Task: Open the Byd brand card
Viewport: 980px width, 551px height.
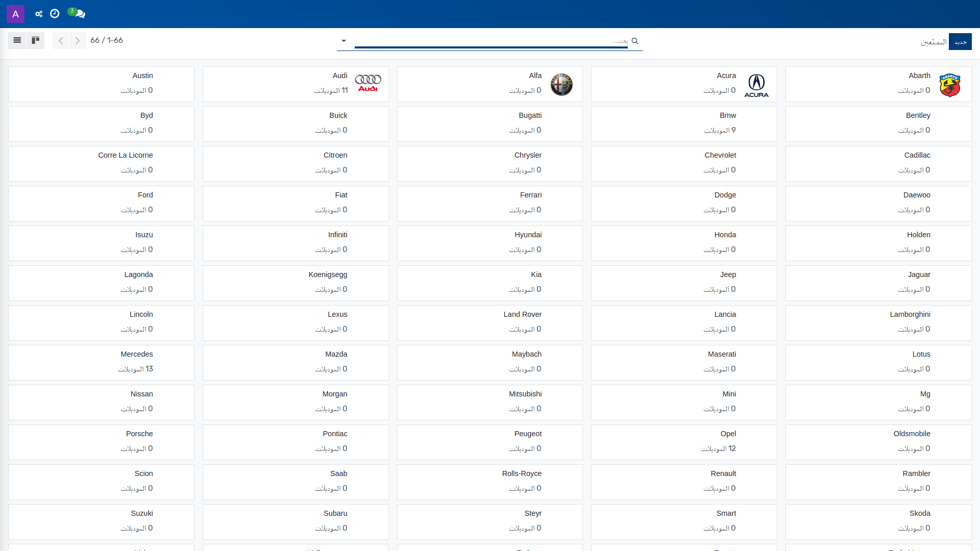Action: pyautogui.click(x=101, y=124)
